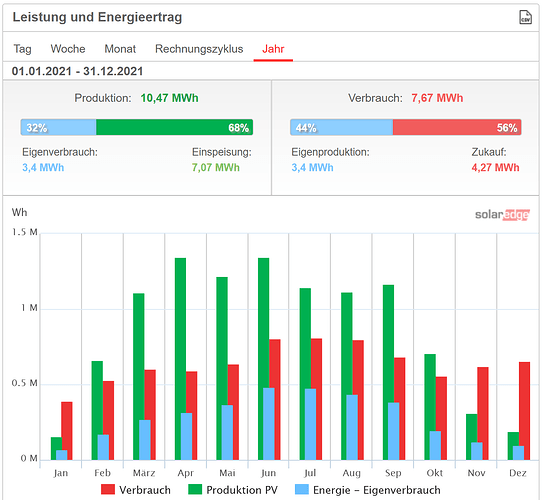Select the Jahr tab
The image size is (542, 500).
(x=273, y=49)
